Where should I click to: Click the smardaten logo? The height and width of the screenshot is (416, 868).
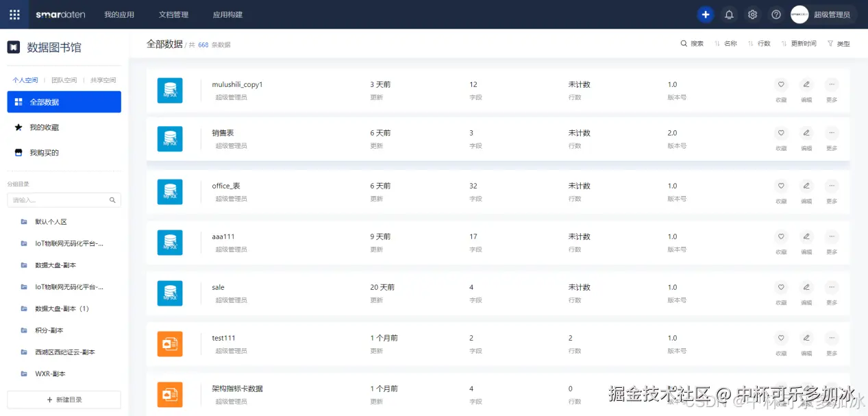click(60, 14)
